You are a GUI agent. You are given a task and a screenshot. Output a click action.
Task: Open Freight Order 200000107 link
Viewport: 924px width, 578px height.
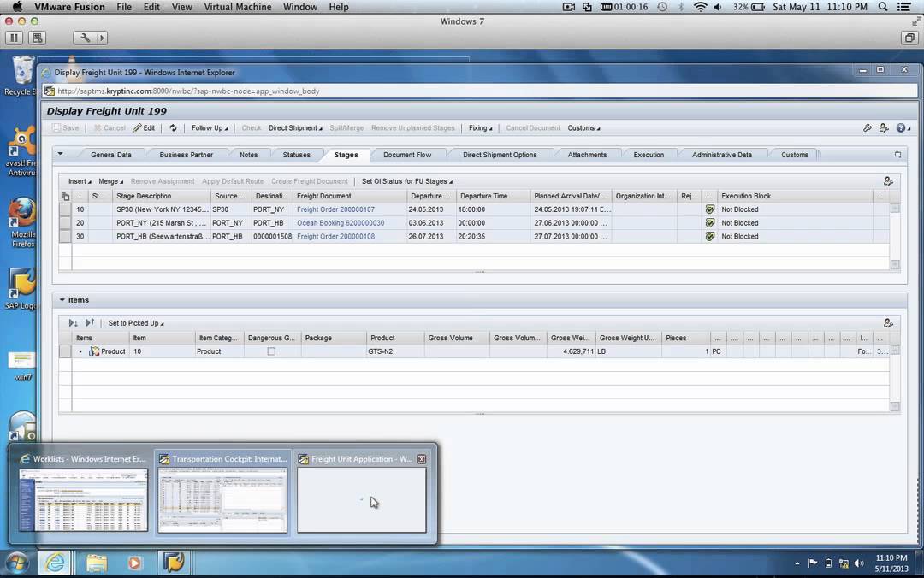click(335, 209)
